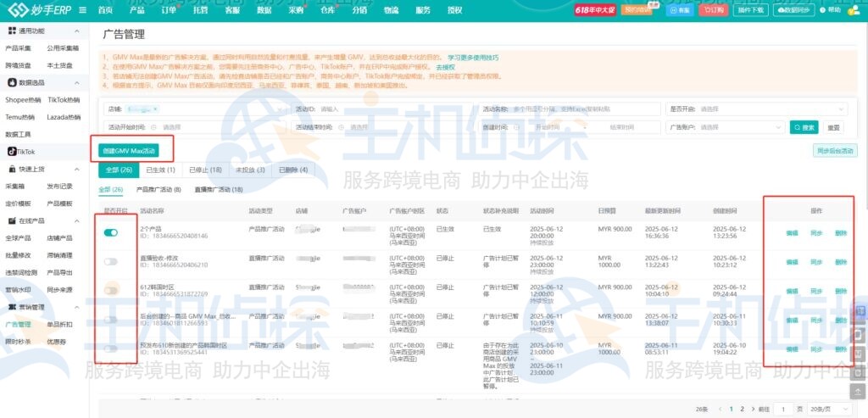Open the 是否开启 dropdown filter
This screenshot has width=868, height=418.
[x=755, y=109]
